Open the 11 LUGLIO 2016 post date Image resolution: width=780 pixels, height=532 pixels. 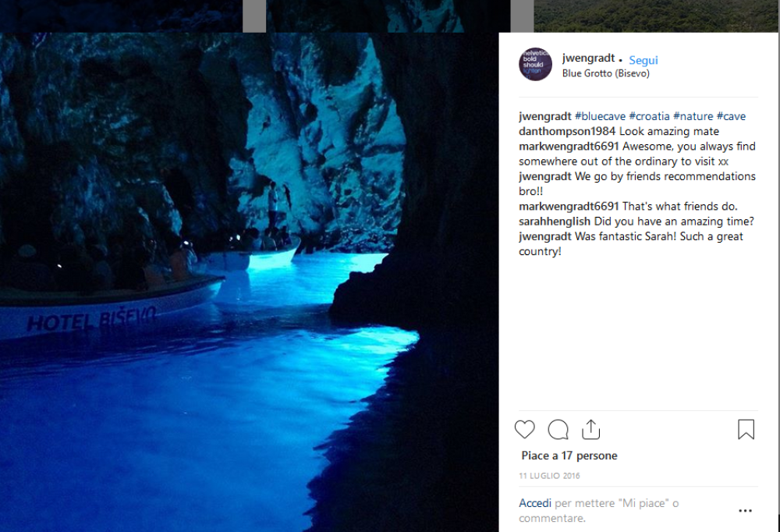point(549,476)
